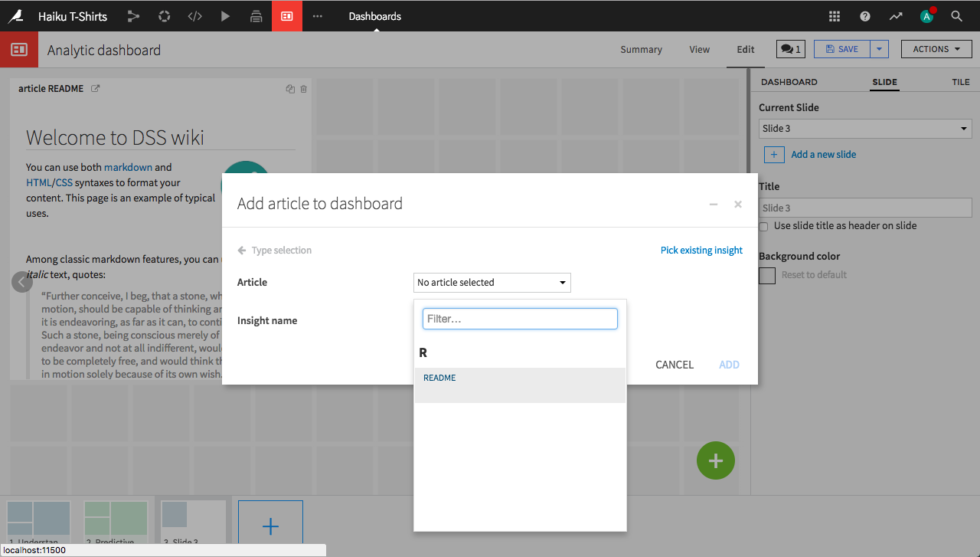
Task: Click CANCEL in the dialog
Action: (x=675, y=365)
